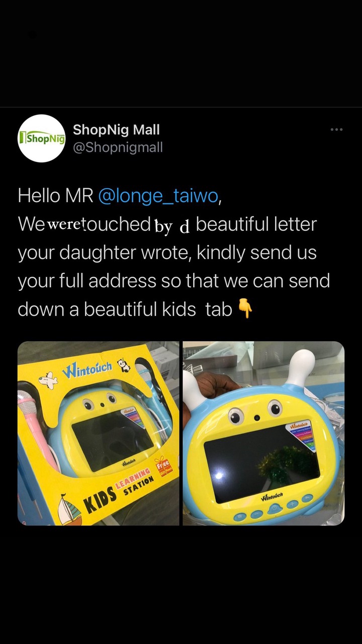The width and height of the screenshot is (362, 644).
Task: Click the panda illustration on the box
Action: 123,365
